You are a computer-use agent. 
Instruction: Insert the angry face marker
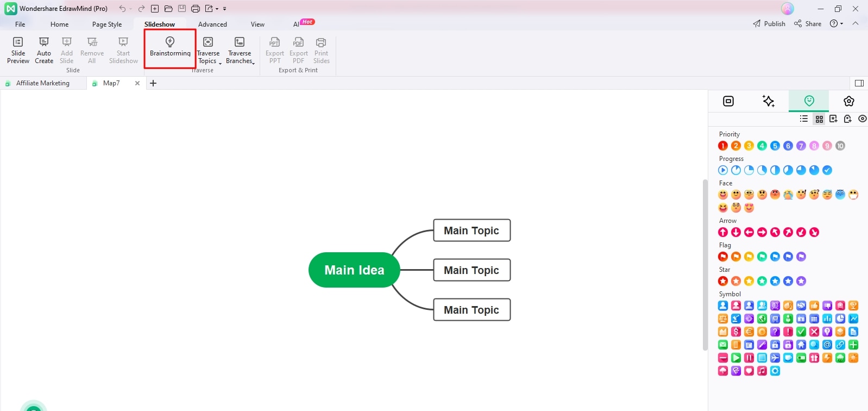point(775,195)
